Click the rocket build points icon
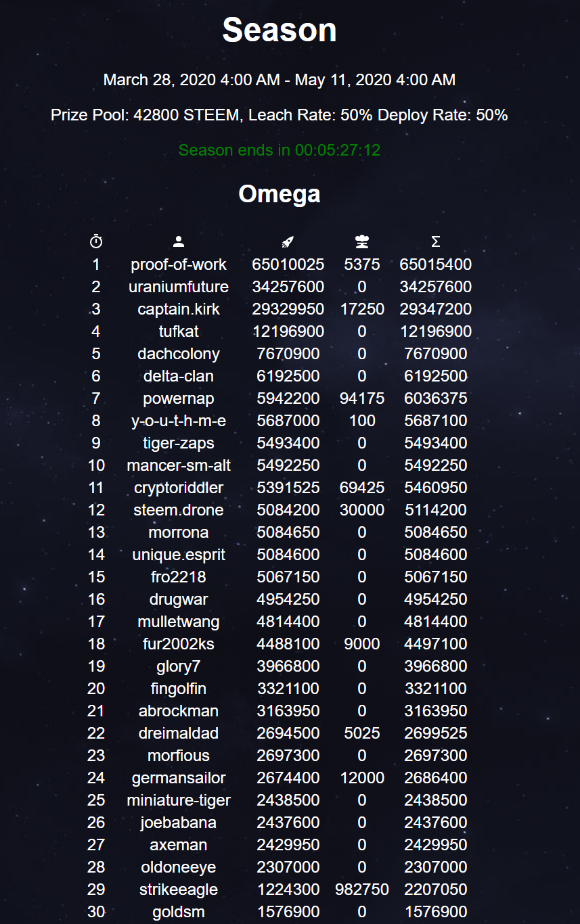Screen dimensions: 580x924 tap(288, 241)
